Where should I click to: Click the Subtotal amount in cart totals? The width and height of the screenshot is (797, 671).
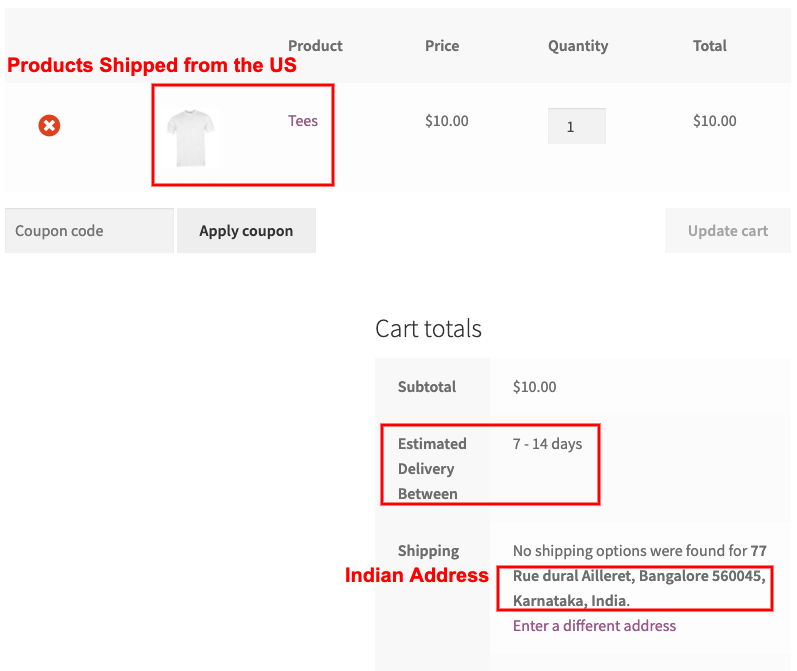click(534, 387)
